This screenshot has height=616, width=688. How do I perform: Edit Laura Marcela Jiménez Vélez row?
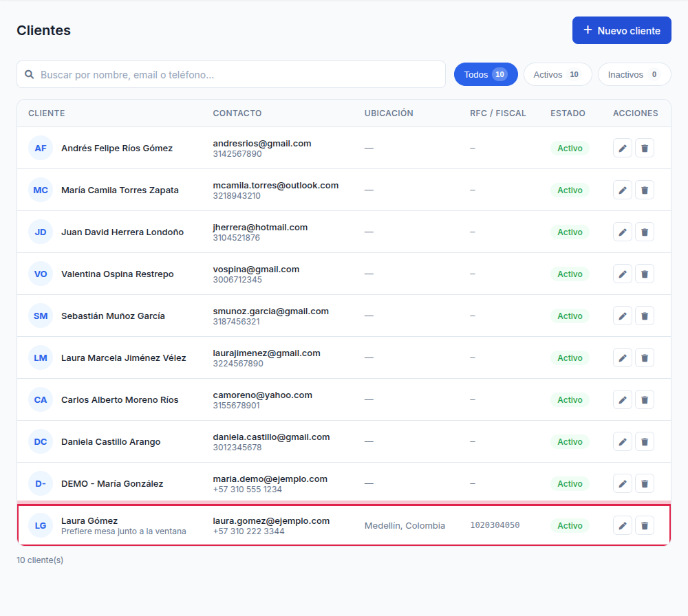(x=622, y=357)
